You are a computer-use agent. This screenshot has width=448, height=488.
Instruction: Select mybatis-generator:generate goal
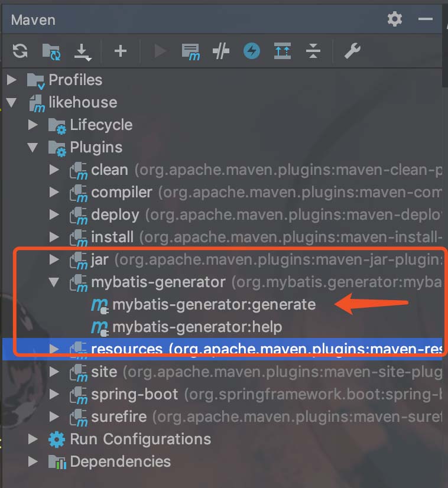(214, 304)
